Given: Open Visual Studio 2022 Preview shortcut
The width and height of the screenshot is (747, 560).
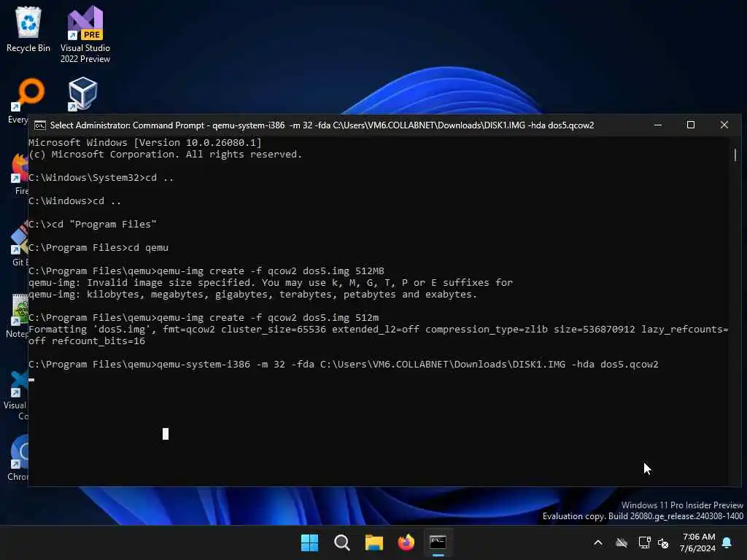Looking at the screenshot, I should pyautogui.click(x=85, y=34).
